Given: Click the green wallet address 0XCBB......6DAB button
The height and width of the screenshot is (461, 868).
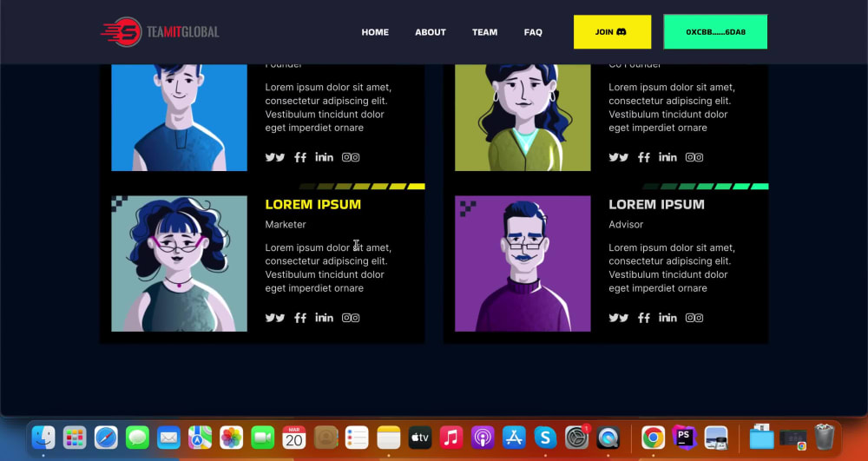Looking at the screenshot, I should coord(715,32).
